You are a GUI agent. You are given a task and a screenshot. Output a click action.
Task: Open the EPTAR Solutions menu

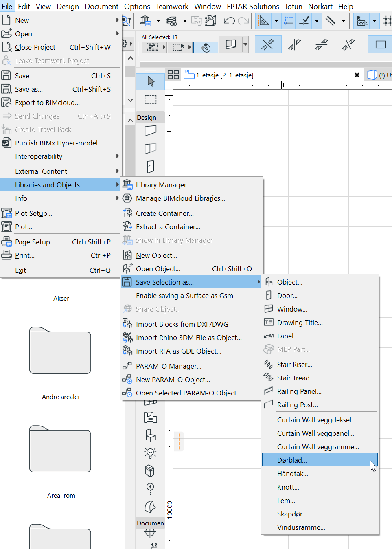(x=253, y=6)
